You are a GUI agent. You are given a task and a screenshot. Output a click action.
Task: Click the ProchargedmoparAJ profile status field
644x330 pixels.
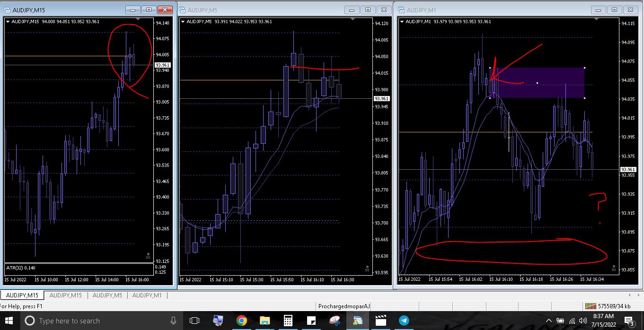tap(344, 306)
